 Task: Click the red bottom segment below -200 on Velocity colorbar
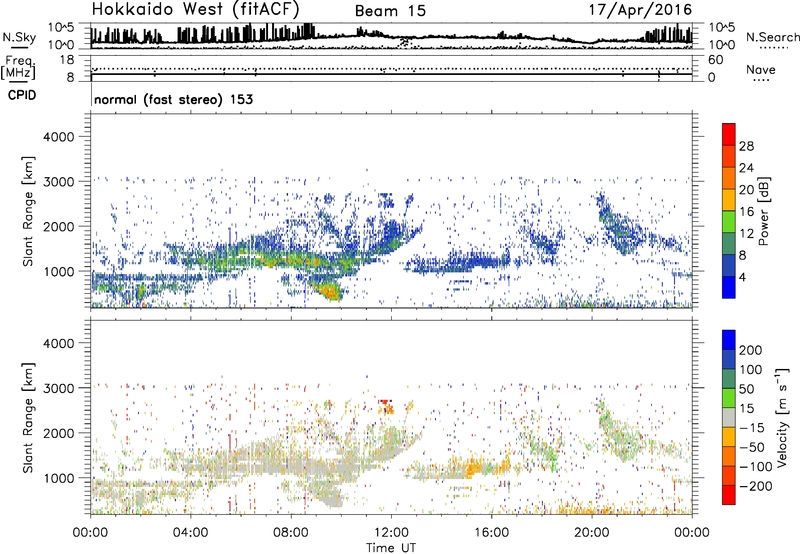point(729,495)
